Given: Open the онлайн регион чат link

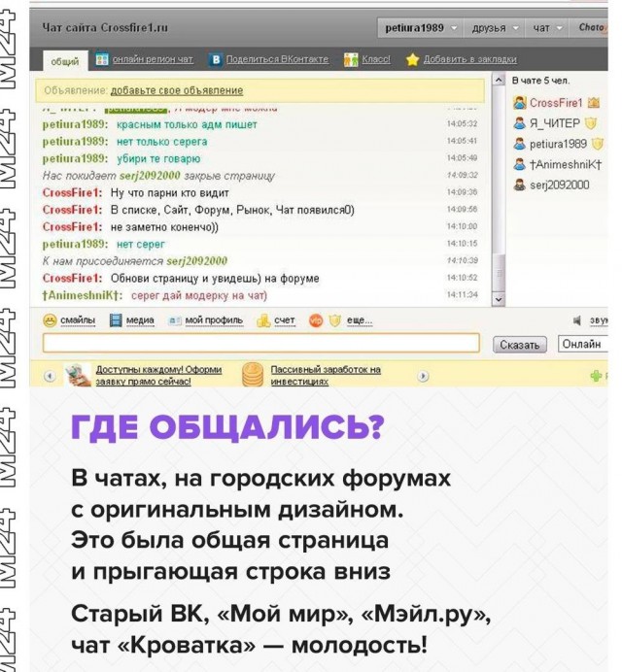Looking at the screenshot, I should [x=153, y=59].
